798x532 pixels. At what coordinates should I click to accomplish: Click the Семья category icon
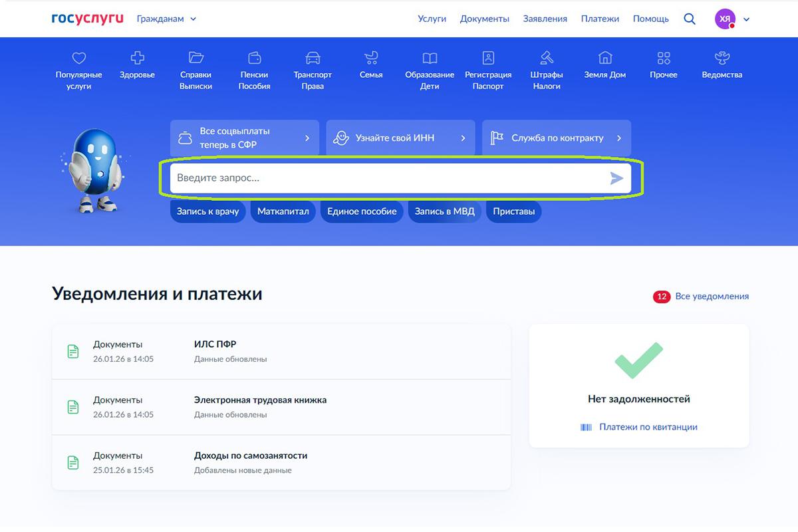pos(370,59)
